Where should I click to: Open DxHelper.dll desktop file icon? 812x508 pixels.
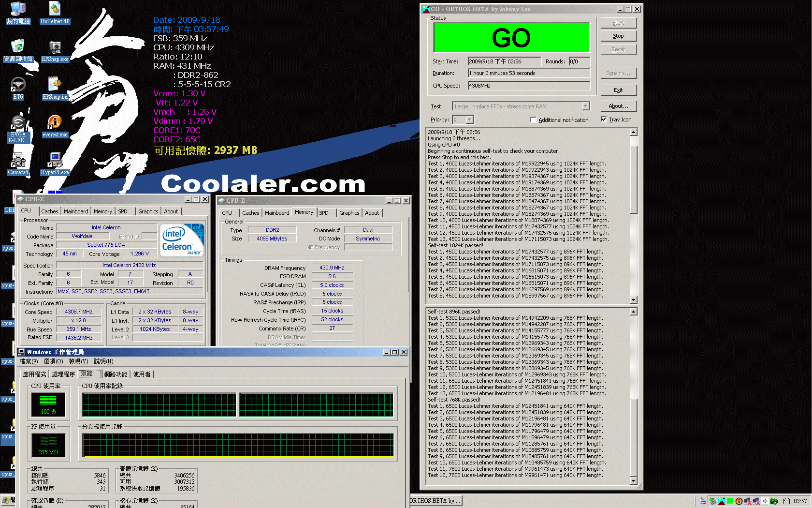55,13
